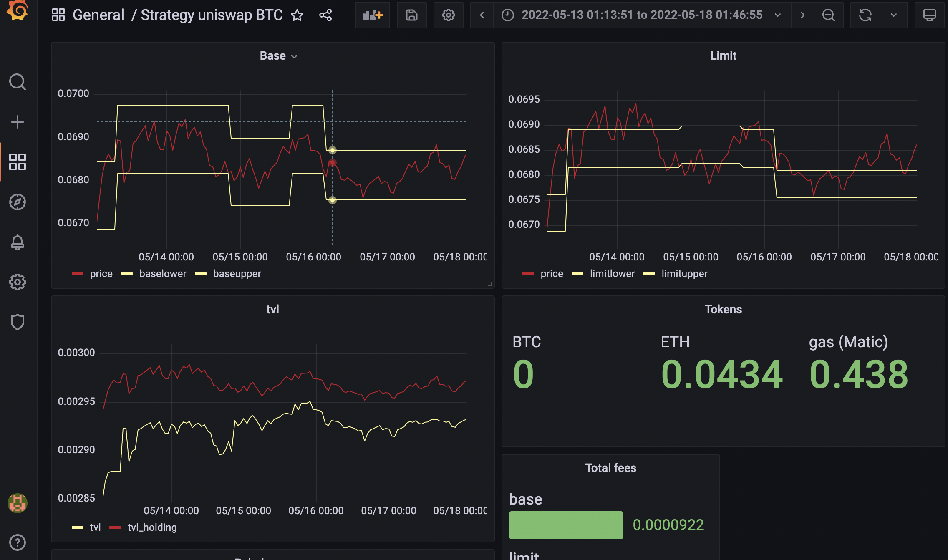
Task: Open the Help question mark icon
Action: [18, 542]
